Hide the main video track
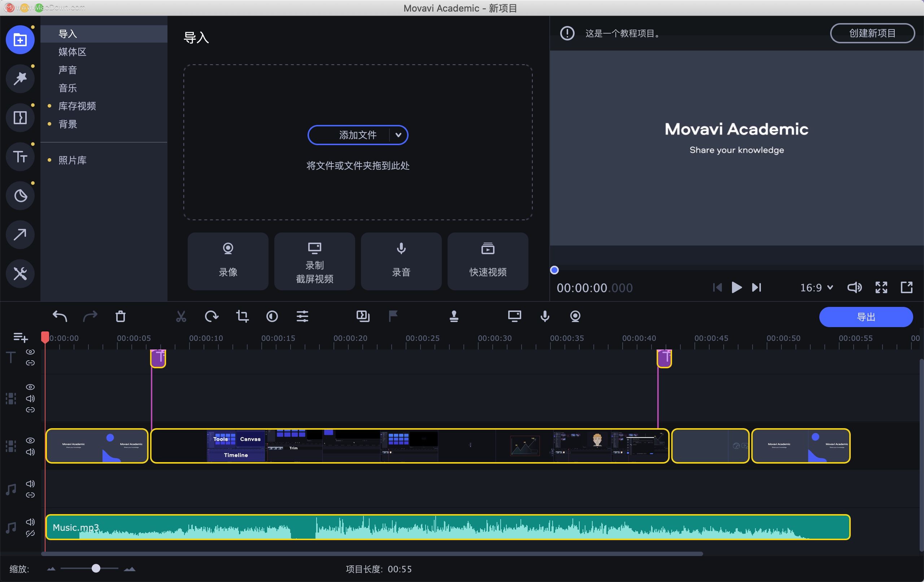This screenshot has width=924, height=582. pyautogui.click(x=30, y=440)
